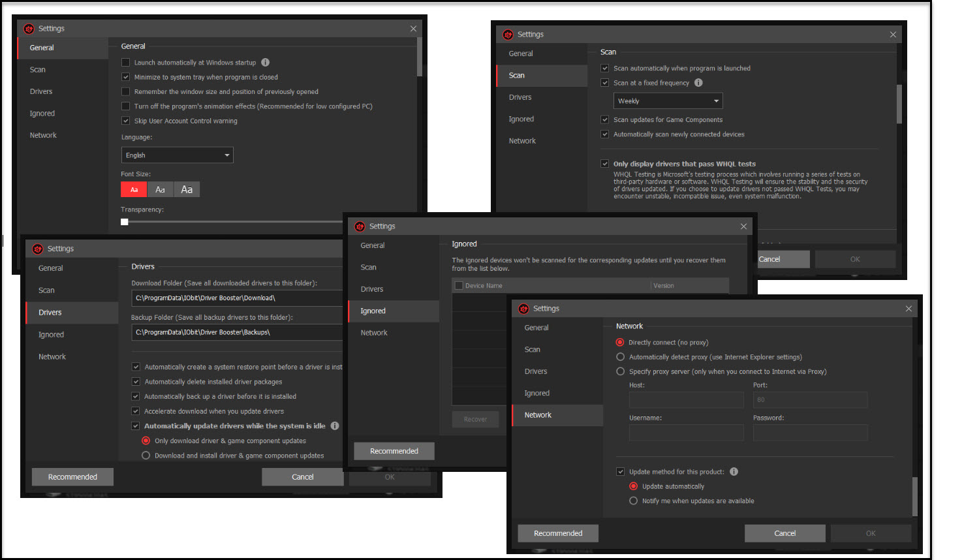Toggle Scan updates for Game Components
The image size is (979, 560).
click(x=604, y=120)
